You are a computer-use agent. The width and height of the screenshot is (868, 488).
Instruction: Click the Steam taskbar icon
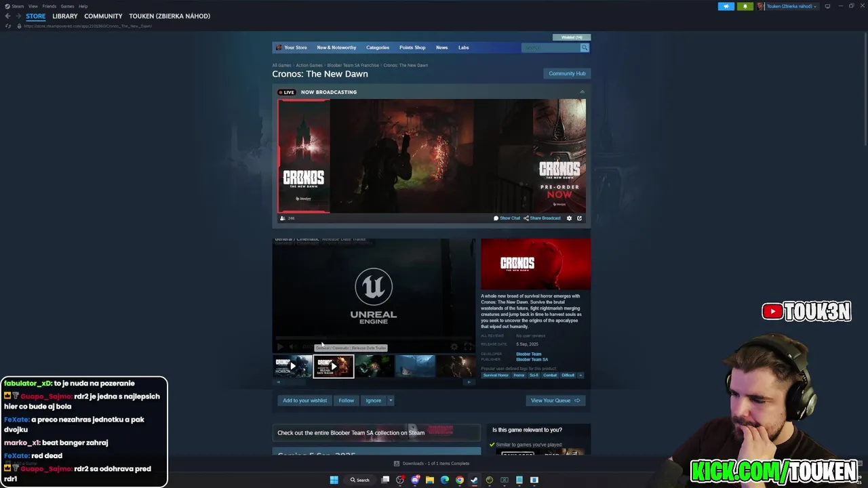pyautogui.click(x=475, y=480)
